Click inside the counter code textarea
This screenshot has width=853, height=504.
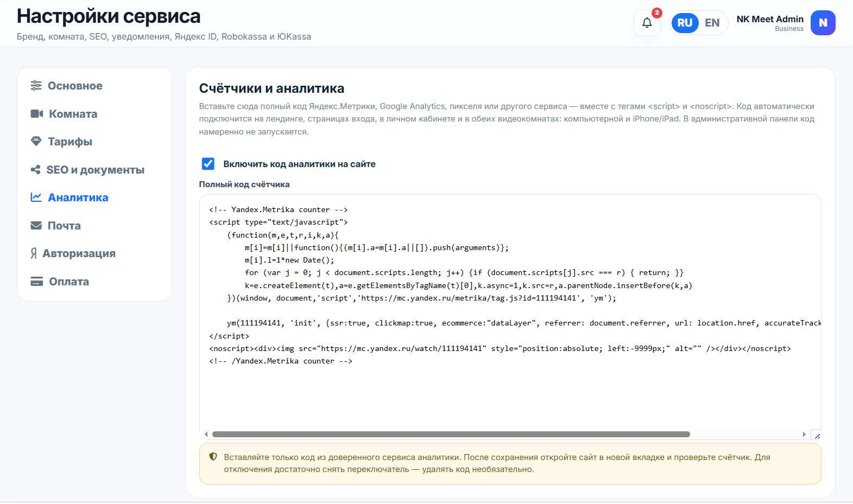click(510, 317)
